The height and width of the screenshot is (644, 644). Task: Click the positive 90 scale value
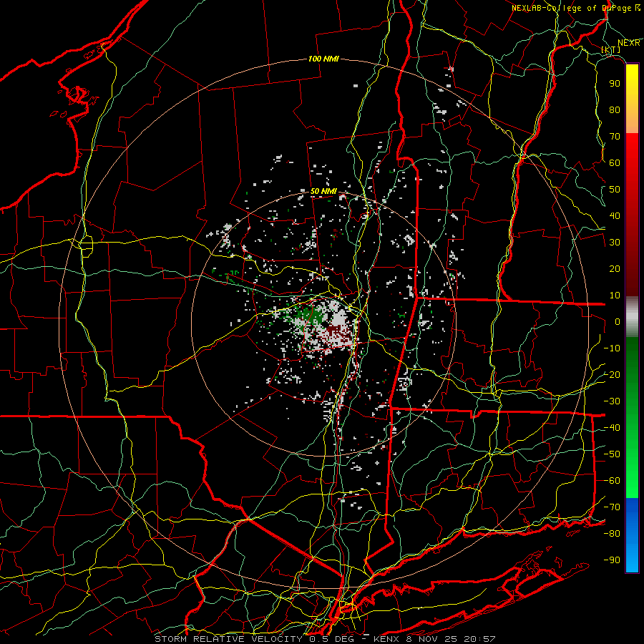(615, 84)
